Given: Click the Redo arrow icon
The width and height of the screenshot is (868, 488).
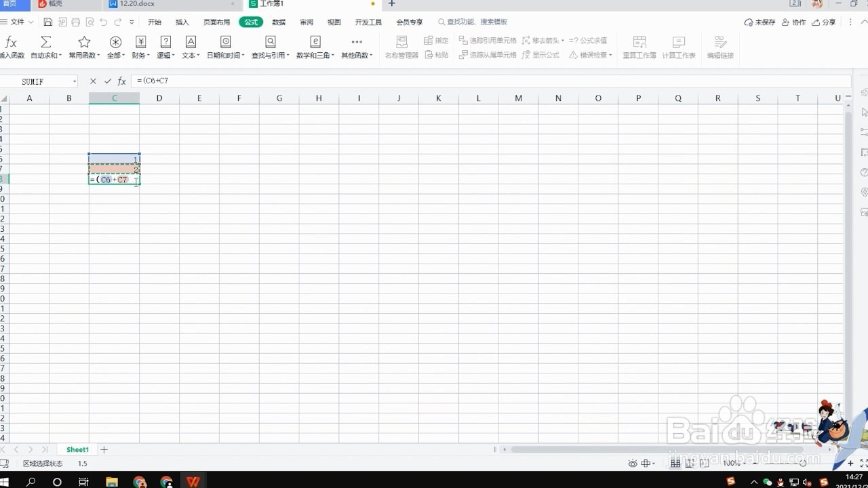Looking at the screenshot, I should coord(117,22).
